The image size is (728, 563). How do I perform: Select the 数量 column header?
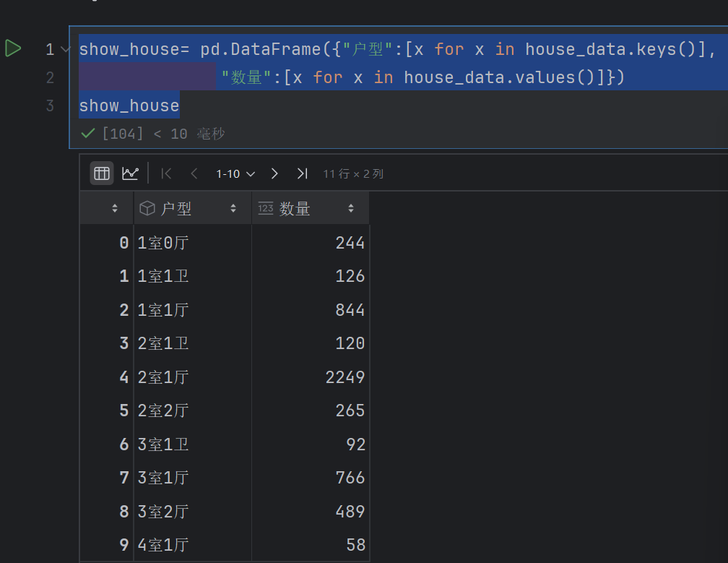(311, 209)
